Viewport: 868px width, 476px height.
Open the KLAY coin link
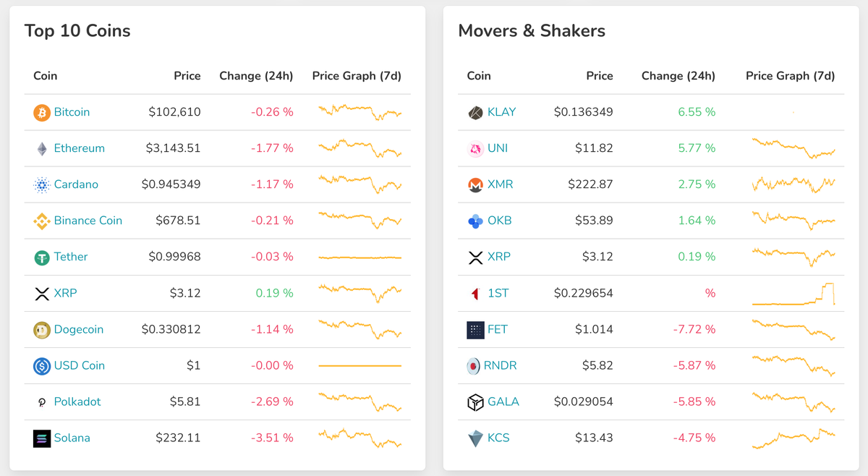502,112
